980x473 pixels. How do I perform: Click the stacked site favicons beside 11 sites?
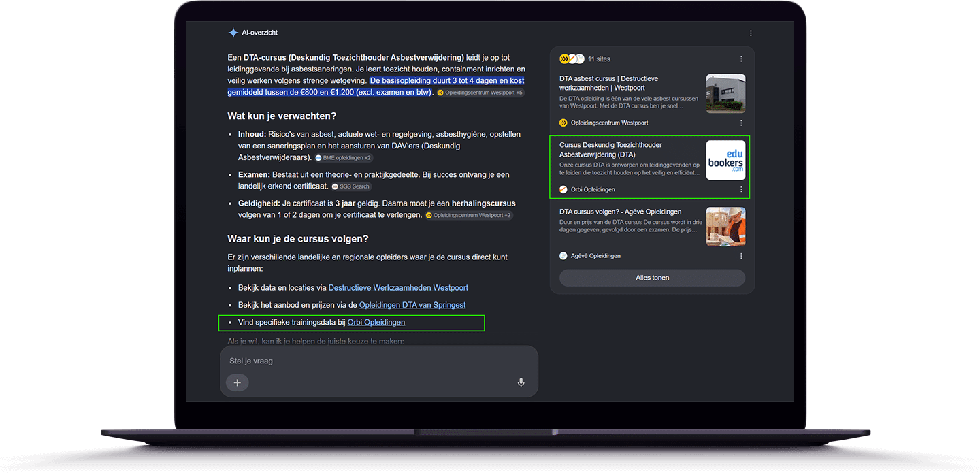click(572, 59)
